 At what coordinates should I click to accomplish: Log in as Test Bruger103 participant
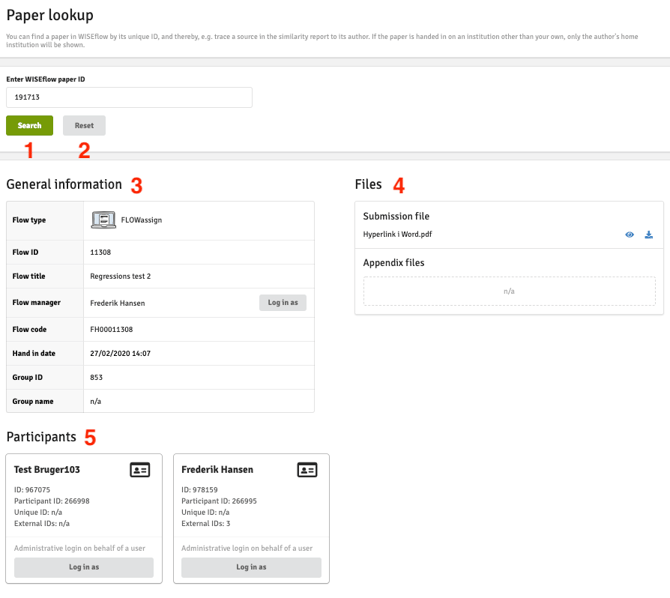click(84, 567)
